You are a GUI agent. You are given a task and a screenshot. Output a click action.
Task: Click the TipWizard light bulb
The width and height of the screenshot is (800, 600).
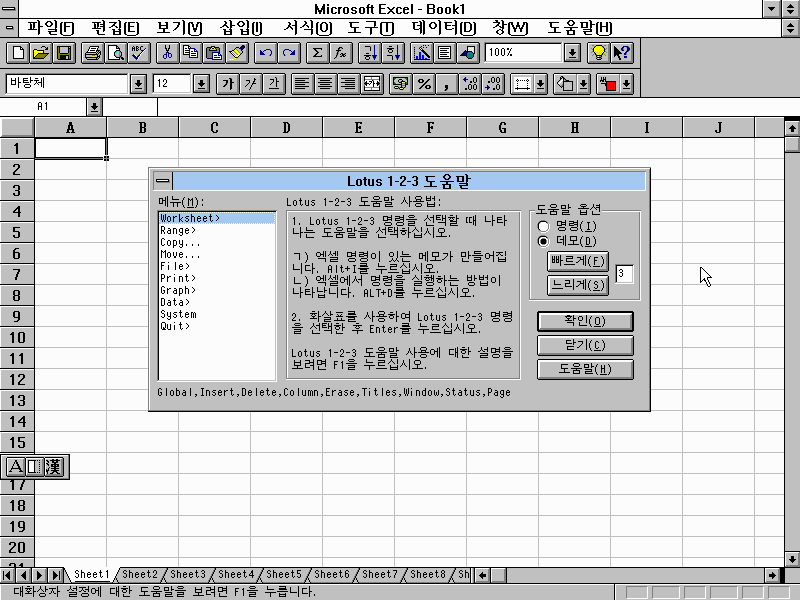tap(598, 53)
